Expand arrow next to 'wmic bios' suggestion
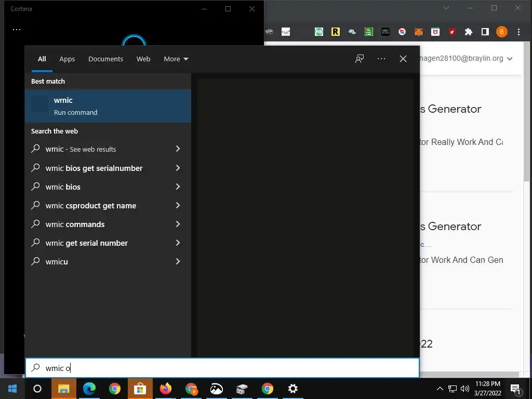This screenshot has height=399, width=532. coord(178,187)
